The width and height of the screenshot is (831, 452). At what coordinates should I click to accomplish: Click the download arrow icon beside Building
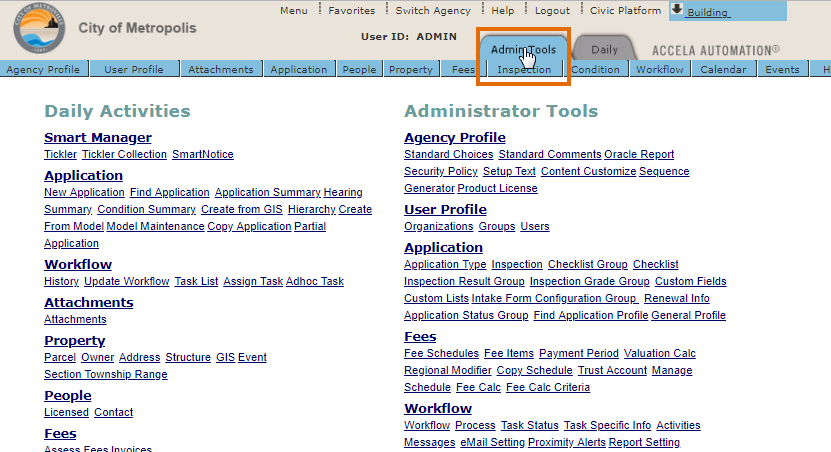coord(676,10)
